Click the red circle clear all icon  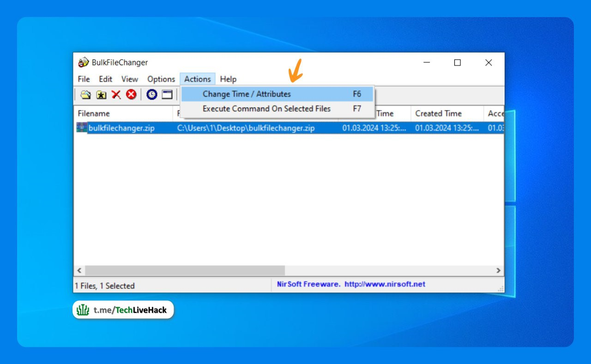pos(131,95)
